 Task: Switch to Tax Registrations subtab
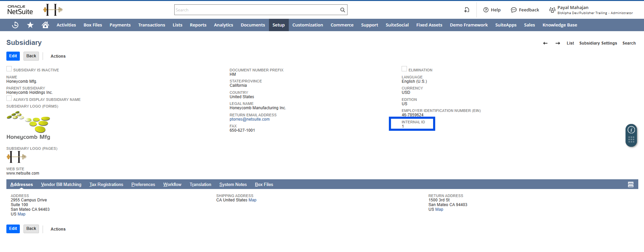pyautogui.click(x=106, y=185)
